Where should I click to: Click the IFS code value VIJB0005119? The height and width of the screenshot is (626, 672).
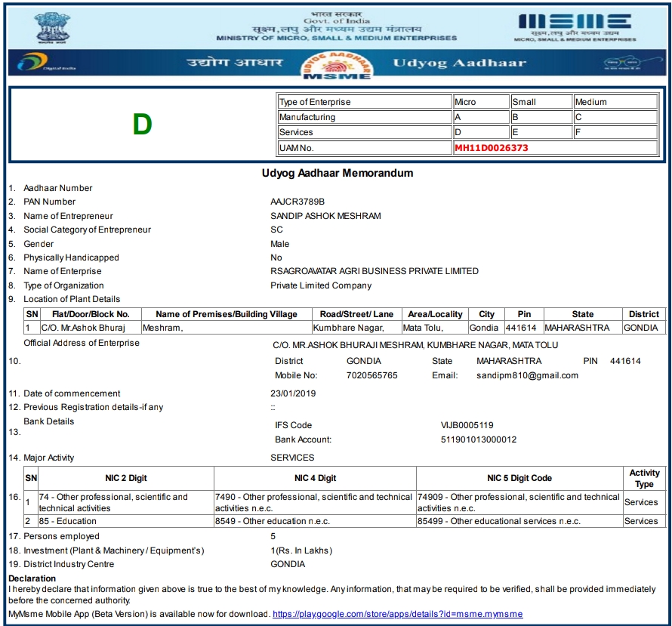click(x=467, y=425)
